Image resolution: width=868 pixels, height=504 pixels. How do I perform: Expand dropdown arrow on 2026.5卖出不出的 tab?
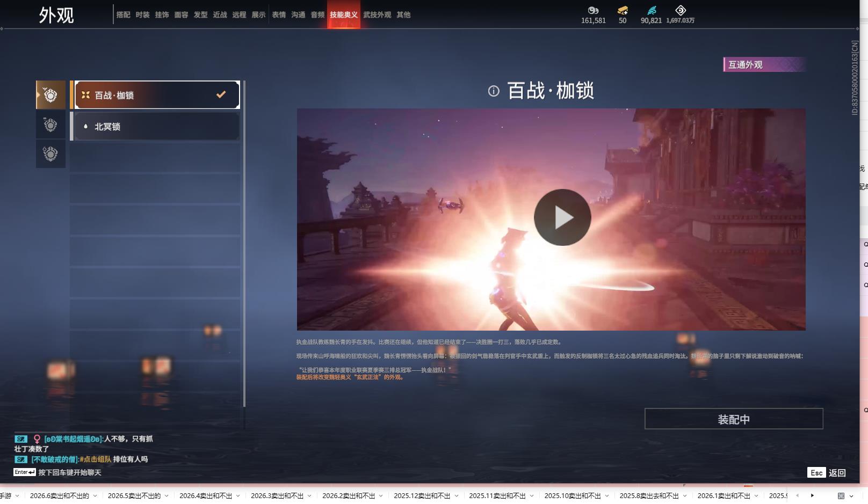(167, 496)
